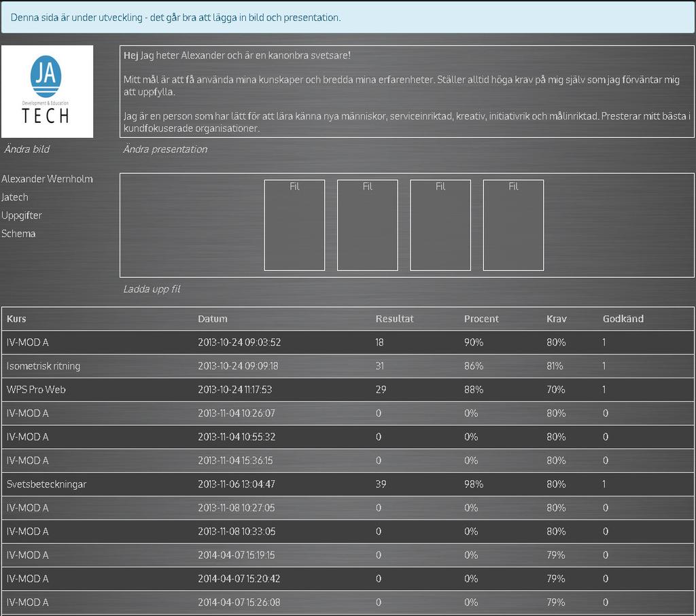This screenshot has width=696, height=616.
Task: Click the Resultat value 39
Action: [x=381, y=484]
